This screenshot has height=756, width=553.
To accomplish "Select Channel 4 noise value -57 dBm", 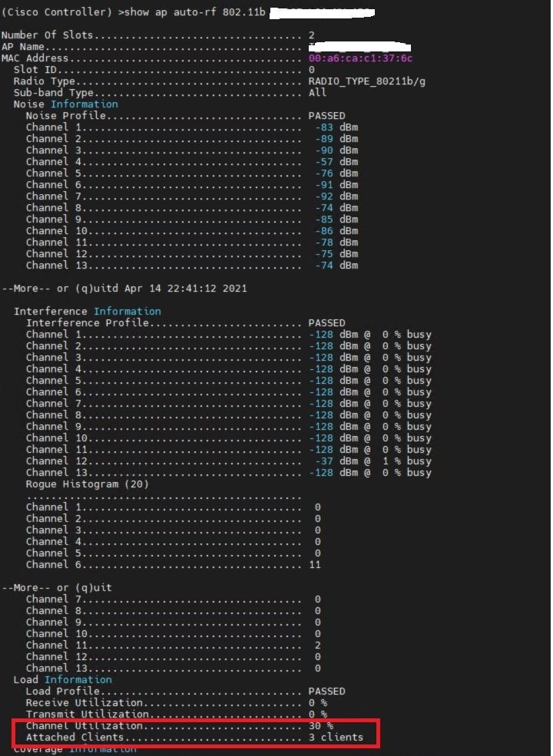I will pyautogui.click(x=336, y=162).
